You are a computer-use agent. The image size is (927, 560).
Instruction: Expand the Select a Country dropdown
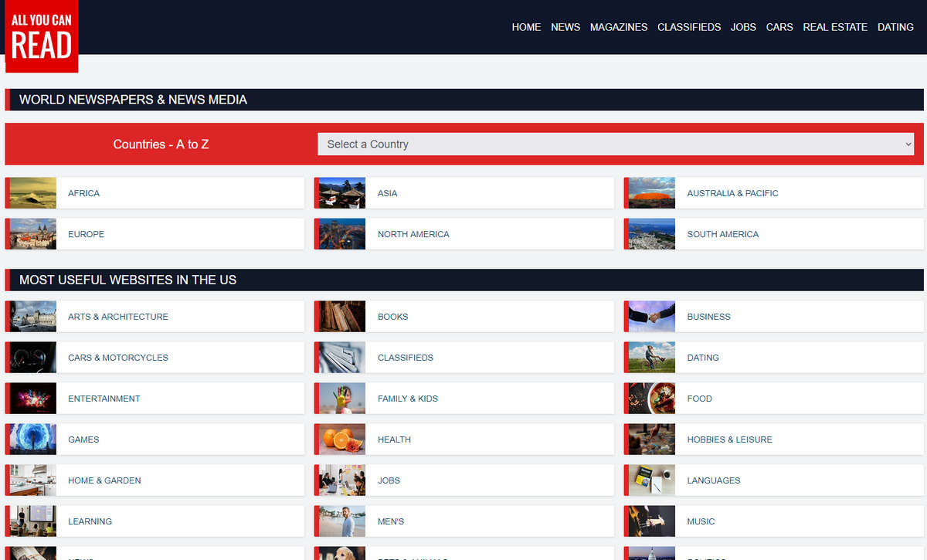click(616, 144)
